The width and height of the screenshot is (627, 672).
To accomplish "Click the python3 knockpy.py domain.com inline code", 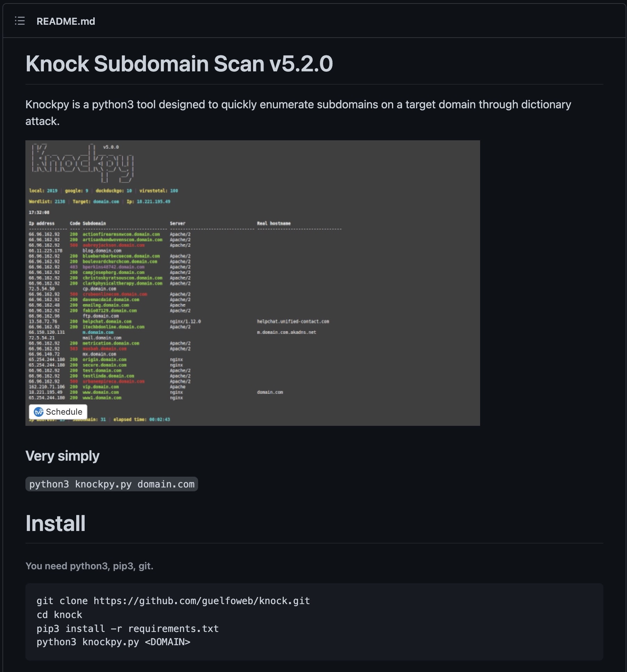I will point(112,484).
